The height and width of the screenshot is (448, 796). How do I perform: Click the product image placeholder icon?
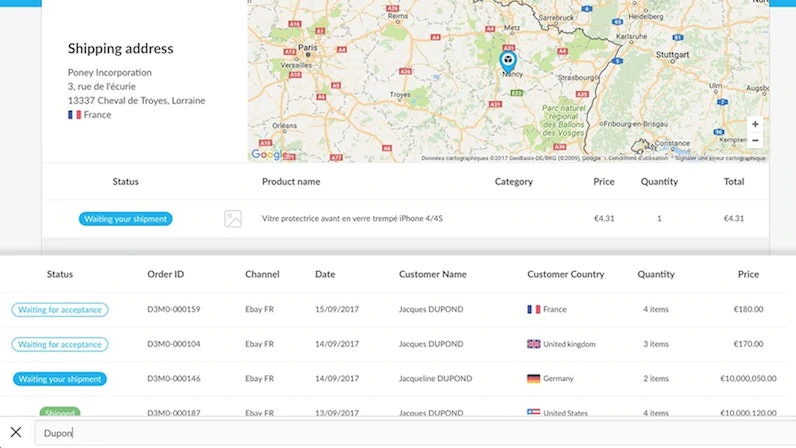[233, 219]
